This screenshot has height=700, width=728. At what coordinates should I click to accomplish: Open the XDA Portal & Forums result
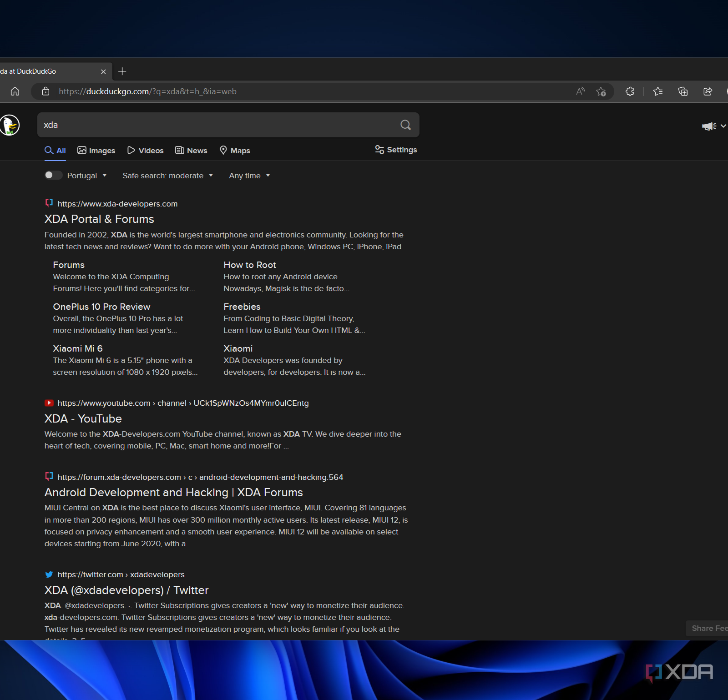coord(99,219)
